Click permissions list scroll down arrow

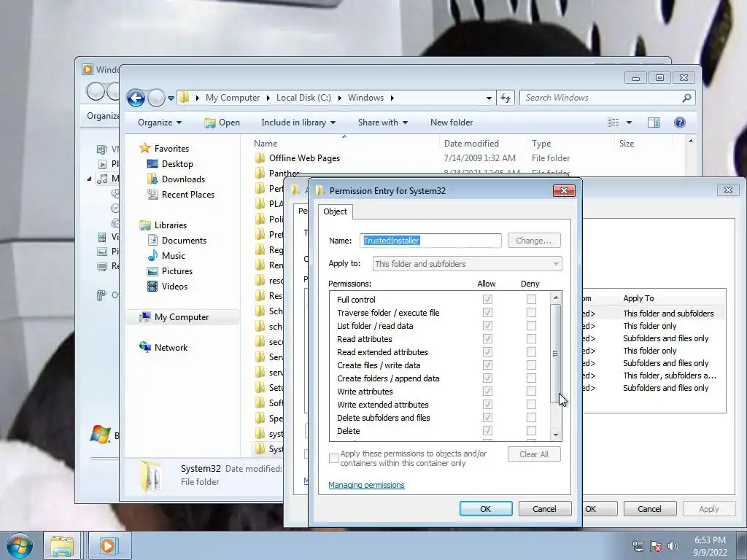pos(555,435)
